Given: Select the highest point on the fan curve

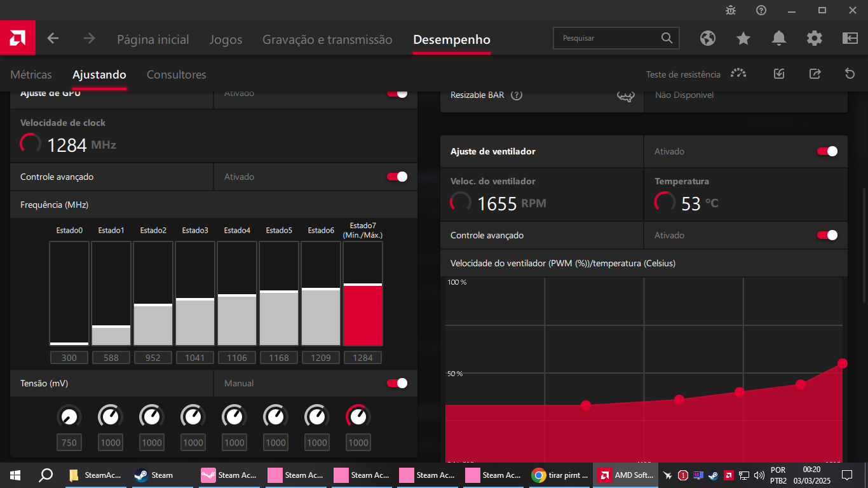Looking at the screenshot, I should click(x=843, y=363).
